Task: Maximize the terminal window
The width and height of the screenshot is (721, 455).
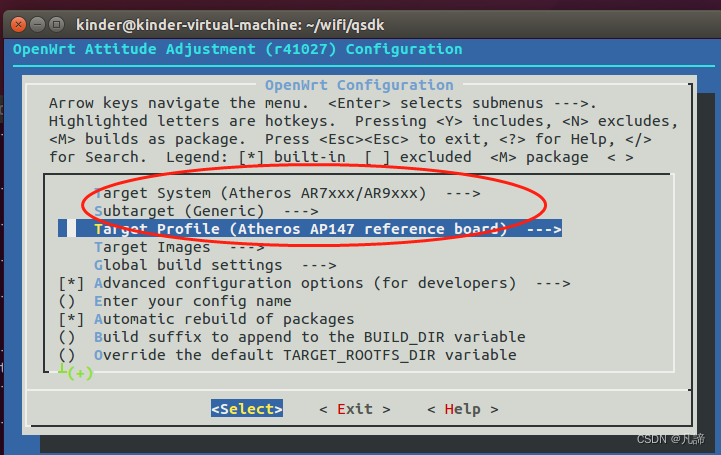Action: point(57,24)
